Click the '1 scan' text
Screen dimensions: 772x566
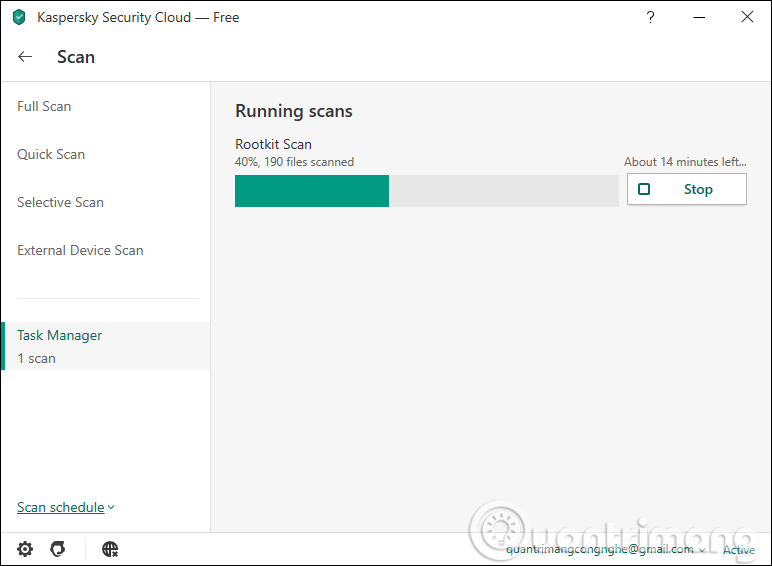point(36,358)
